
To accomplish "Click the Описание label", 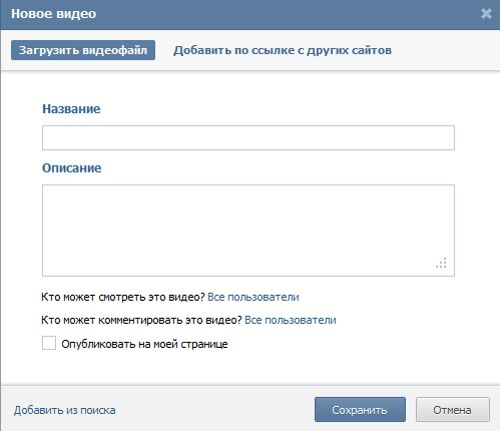I will point(72,168).
